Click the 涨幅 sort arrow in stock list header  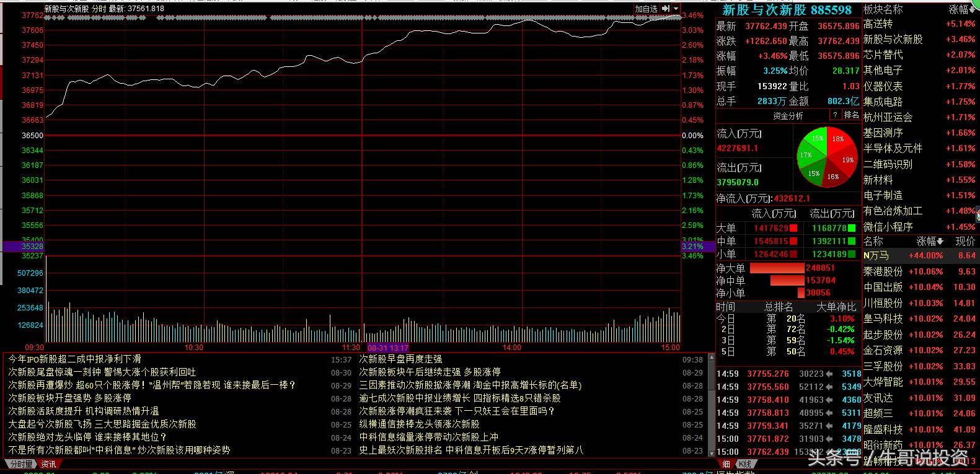(940, 241)
